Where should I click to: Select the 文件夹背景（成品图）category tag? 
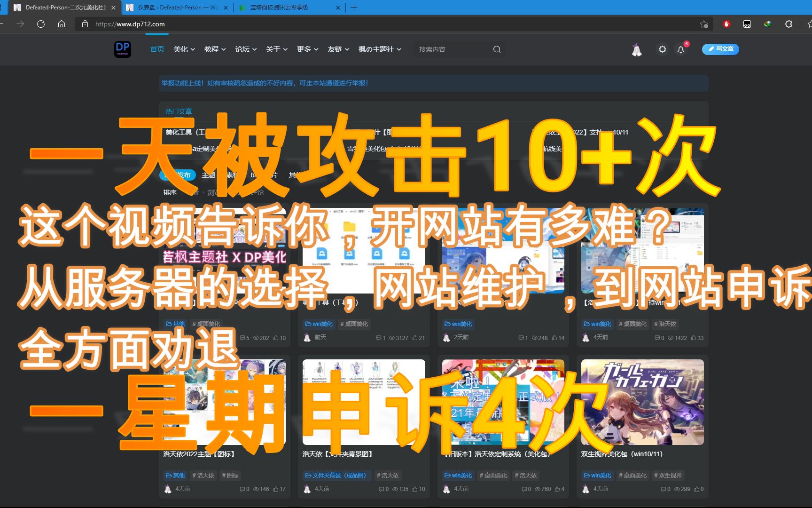point(336,476)
